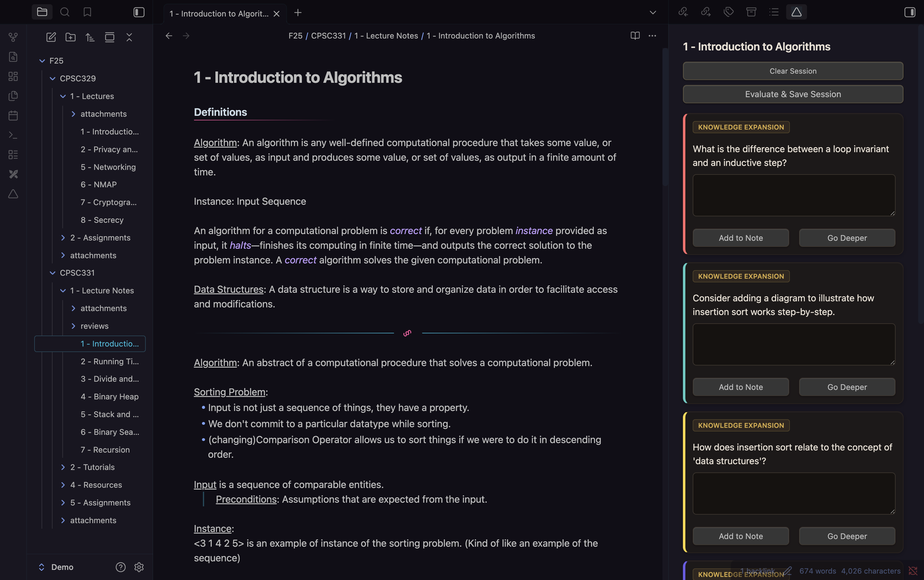924x580 pixels.
Task: Open the tags panel icon
Action: point(728,12)
